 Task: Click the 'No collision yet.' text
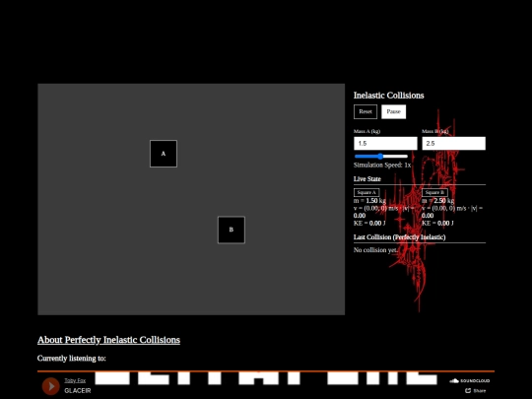coord(375,250)
